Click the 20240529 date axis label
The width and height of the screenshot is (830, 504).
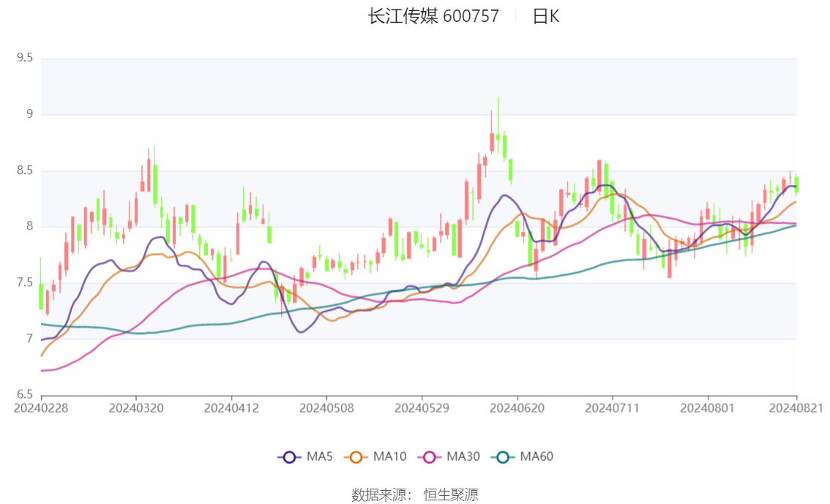[x=422, y=408]
